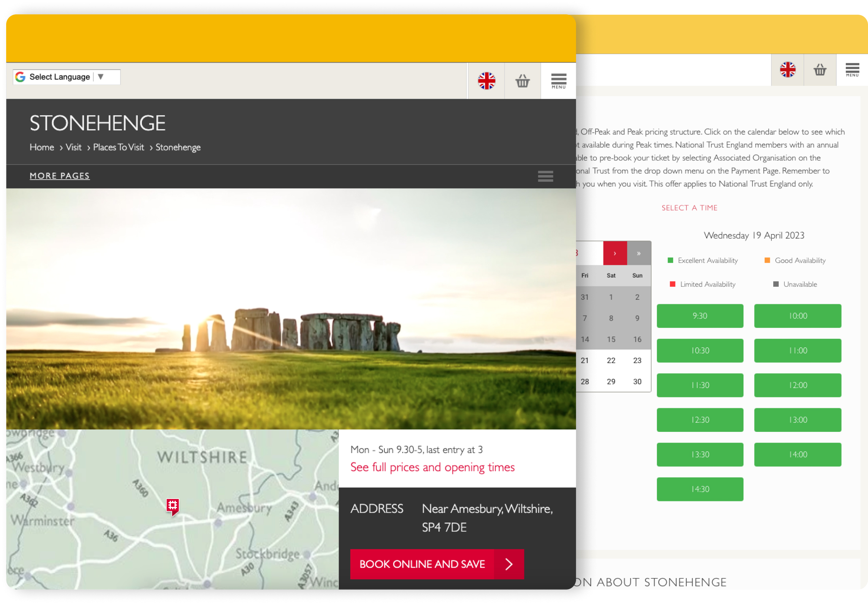Click the UK flag icon in front window
The width and height of the screenshot is (868, 604).
[x=486, y=80]
